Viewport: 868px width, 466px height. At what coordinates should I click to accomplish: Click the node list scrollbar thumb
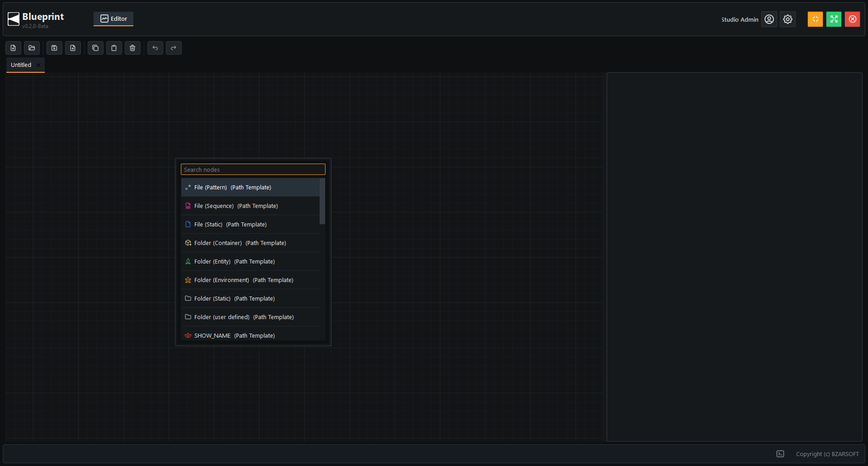322,201
